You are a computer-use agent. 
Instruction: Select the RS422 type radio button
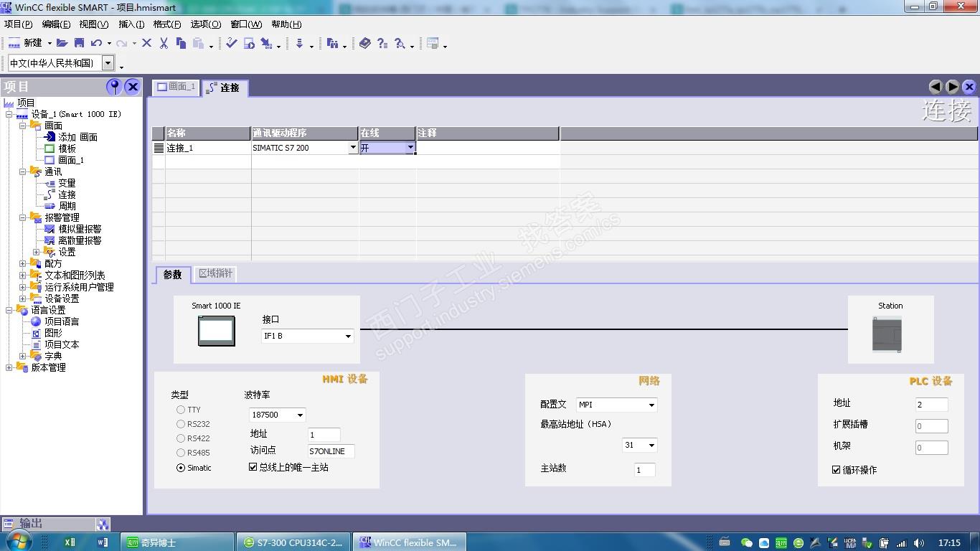click(x=181, y=438)
